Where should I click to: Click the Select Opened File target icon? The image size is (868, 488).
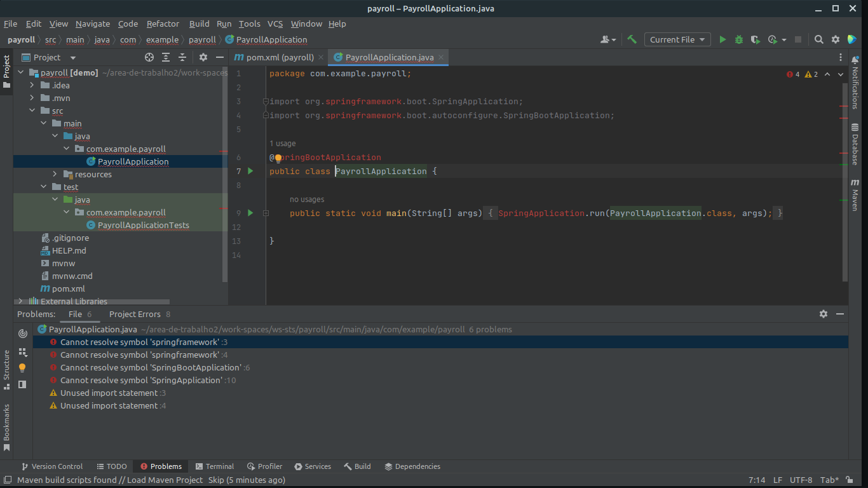pos(149,57)
